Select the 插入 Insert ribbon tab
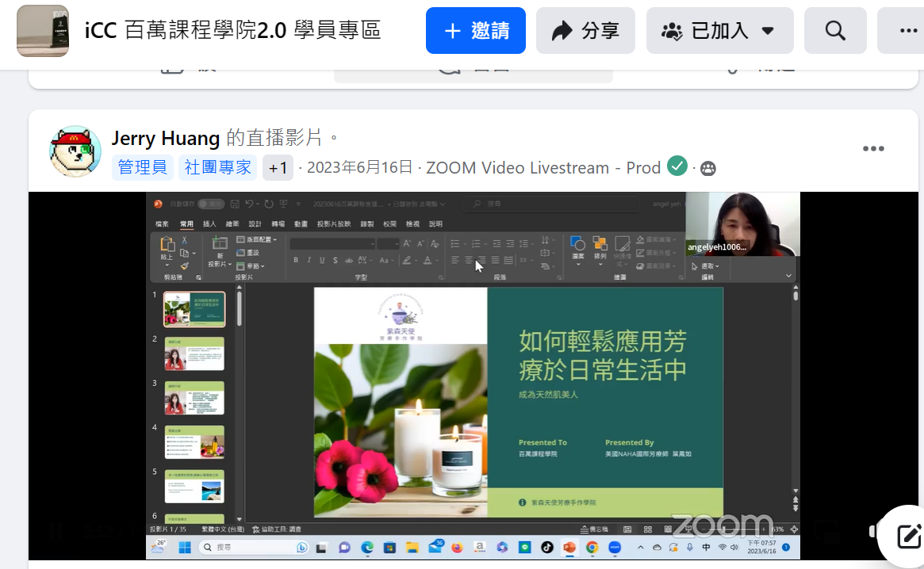 coord(209,224)
